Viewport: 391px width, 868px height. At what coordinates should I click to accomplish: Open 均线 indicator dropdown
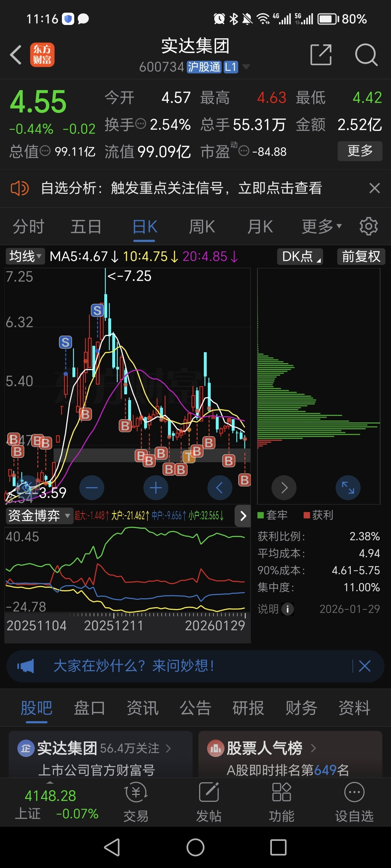point(25,256)
